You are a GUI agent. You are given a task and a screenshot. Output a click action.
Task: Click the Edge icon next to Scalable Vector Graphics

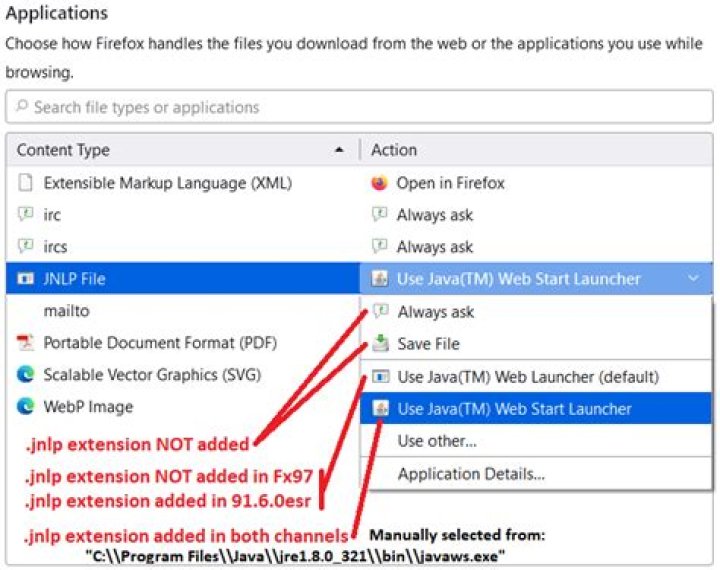click(26, 375)
